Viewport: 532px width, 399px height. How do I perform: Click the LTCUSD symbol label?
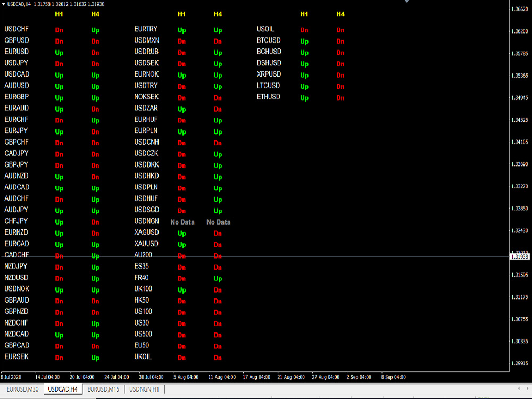(268, 86)
